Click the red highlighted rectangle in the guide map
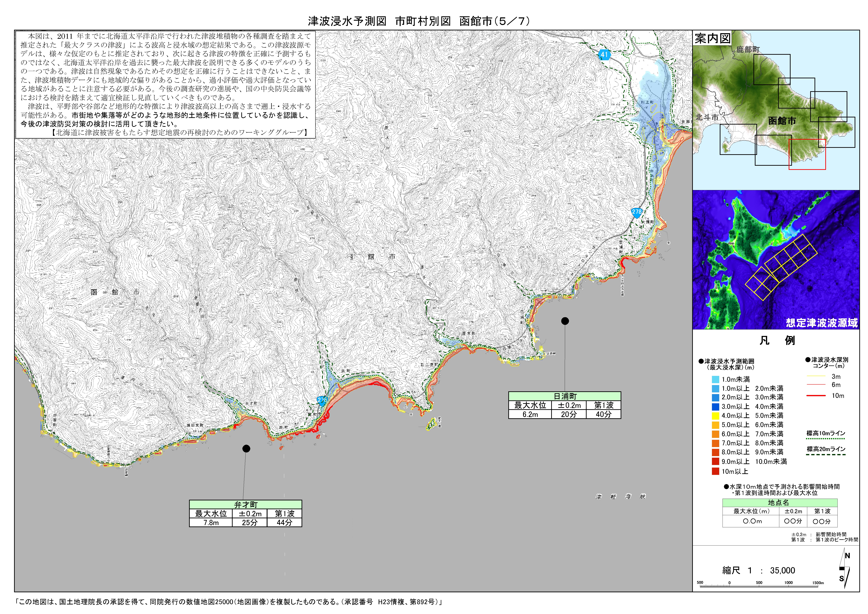Screen dimensions: 868x614 pyautogui.click(x=807, y=154)
